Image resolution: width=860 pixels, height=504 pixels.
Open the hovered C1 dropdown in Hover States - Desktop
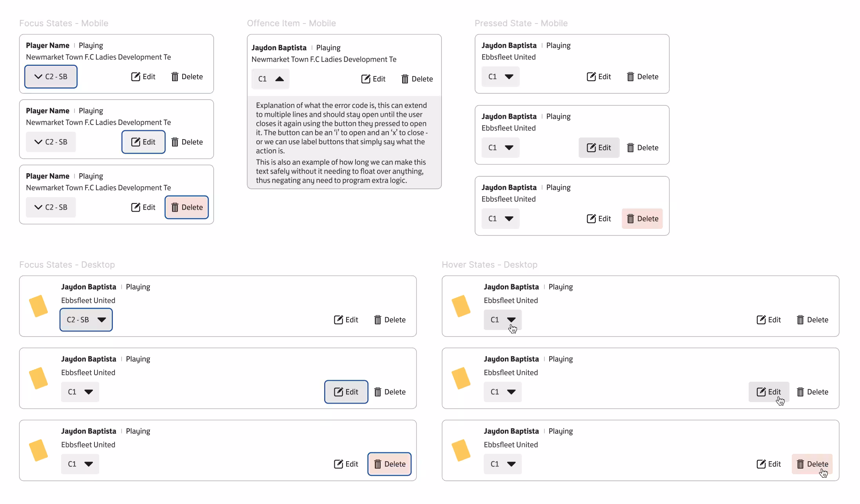503,319
